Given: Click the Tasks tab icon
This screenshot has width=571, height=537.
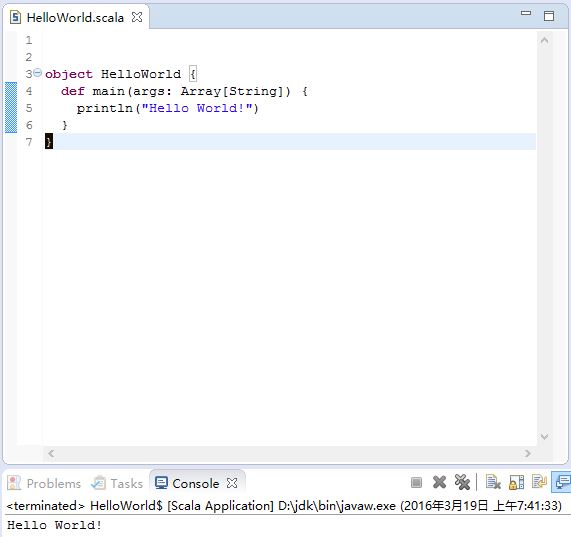Looking at the screenshot, I should click(x=98, y=483).
